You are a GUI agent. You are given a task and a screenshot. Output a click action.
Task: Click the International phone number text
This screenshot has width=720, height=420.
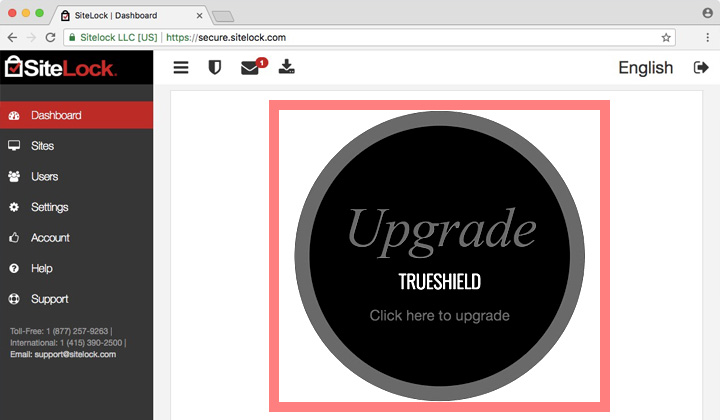68,343
